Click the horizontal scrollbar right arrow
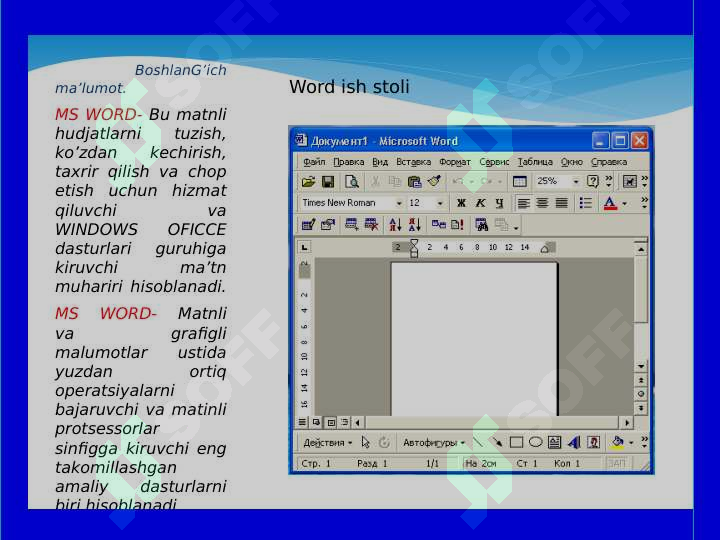 point(627,422)
